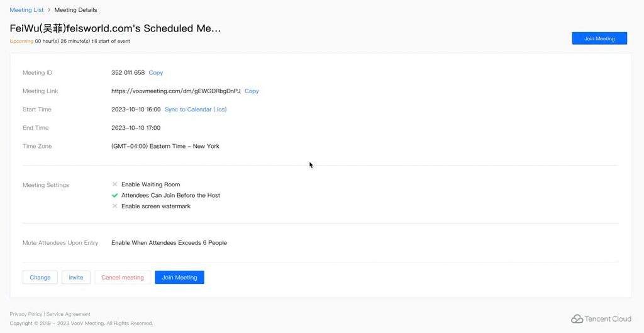
Task: Click the Meeting ID number 352 011 658
Action: [128, 73]
